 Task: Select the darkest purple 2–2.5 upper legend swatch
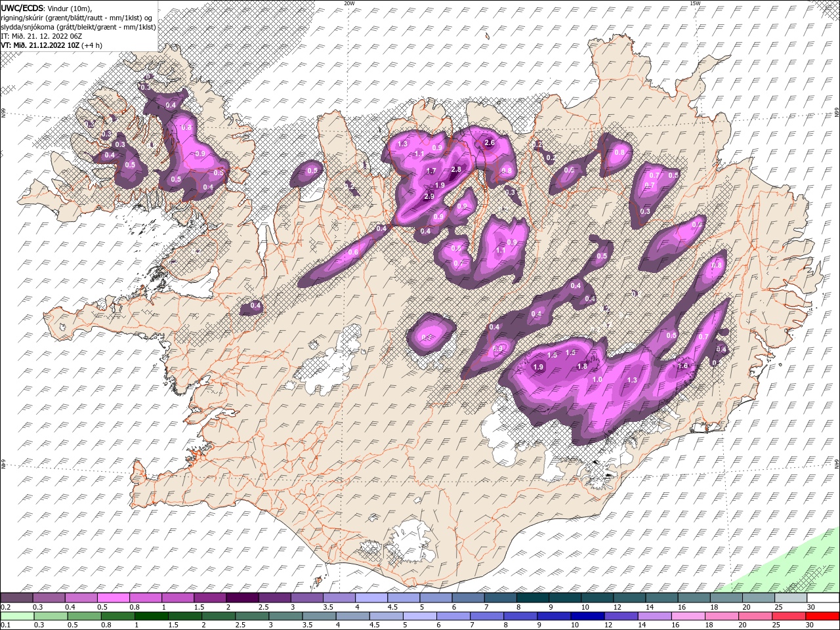click(241, 598)
